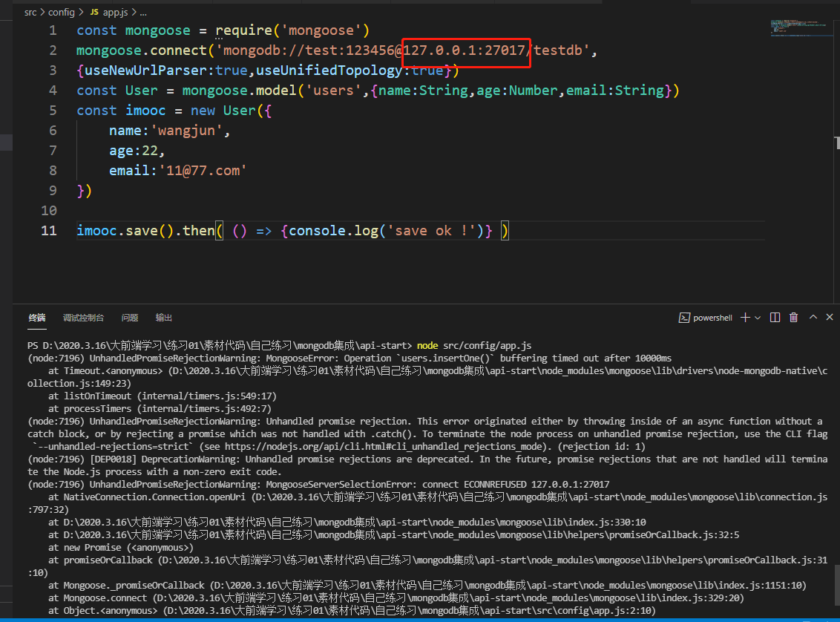This screenshot has width=840, height=622.
Task: Click the src breadcrumb
Action: click(x=30, y=12)
